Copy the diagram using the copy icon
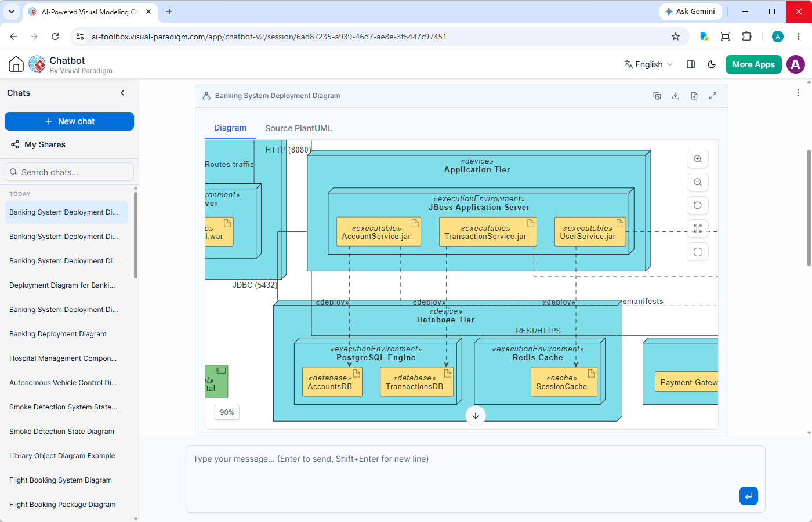This screenshot has width=812, height=522. pyautogui.click(x=657, y=96)
